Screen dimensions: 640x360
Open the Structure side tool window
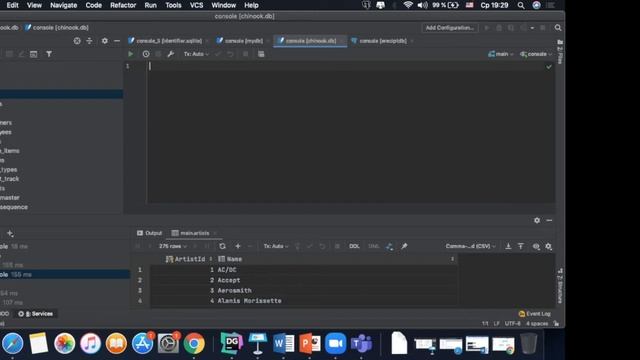560,286
